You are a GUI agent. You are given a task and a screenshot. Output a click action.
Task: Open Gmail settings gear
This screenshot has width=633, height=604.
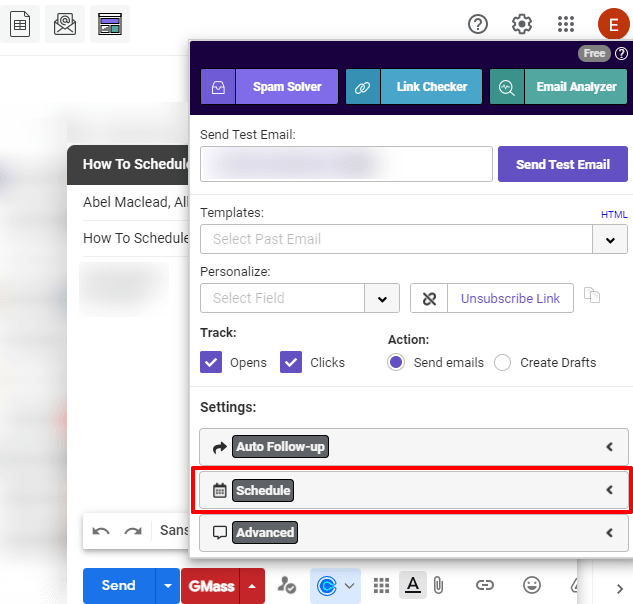tap(522, 24)
